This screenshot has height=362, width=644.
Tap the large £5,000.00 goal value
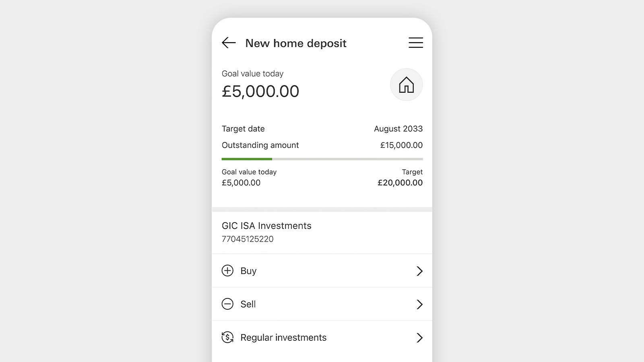point(260,91)
